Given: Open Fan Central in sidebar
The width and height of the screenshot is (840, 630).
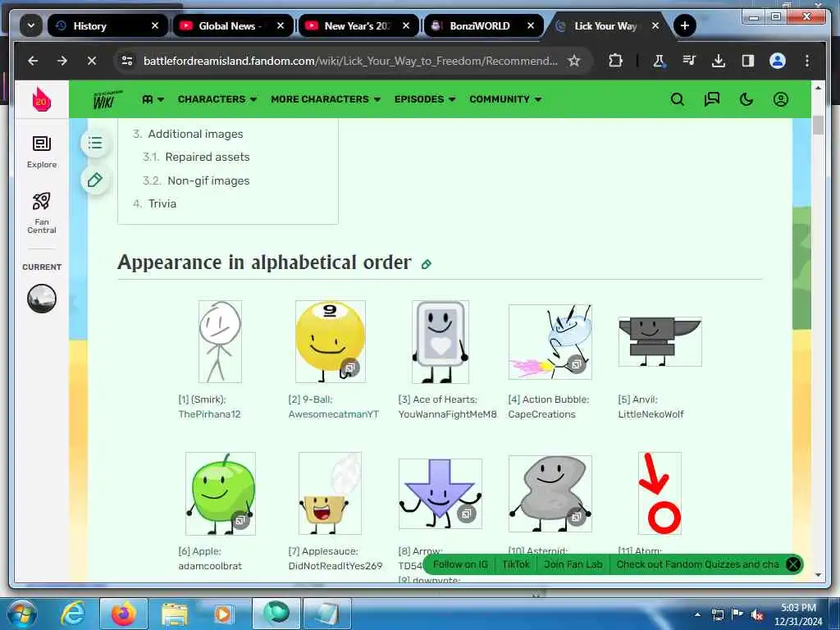Looking at the screenshot, I should (x=42, y=212).
